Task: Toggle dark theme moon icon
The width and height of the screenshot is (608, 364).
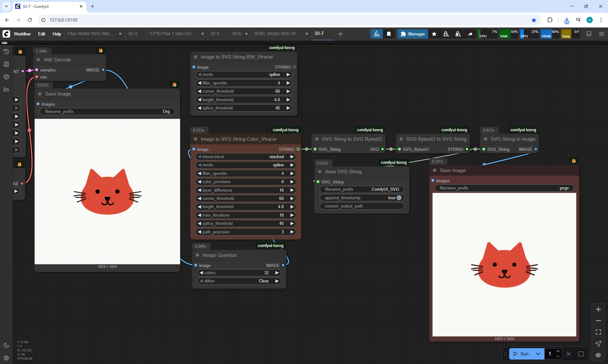Action: click(6, 345)
